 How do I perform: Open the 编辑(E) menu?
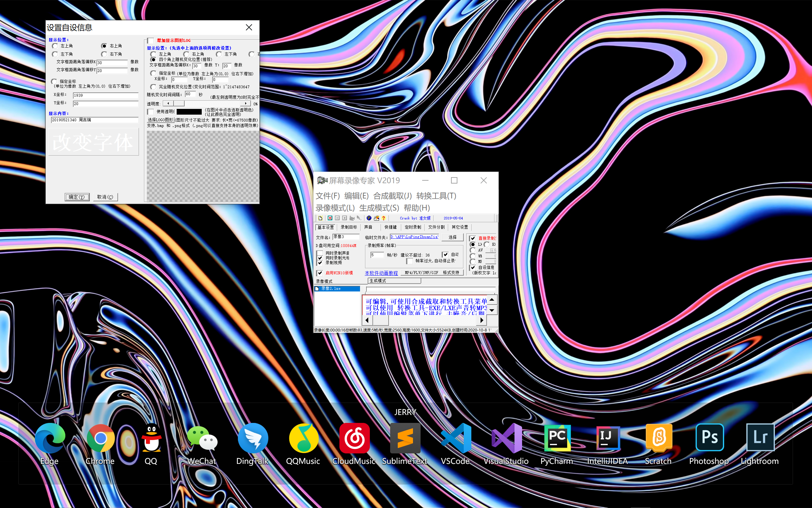pyautogui.click(x=356, y=196)
